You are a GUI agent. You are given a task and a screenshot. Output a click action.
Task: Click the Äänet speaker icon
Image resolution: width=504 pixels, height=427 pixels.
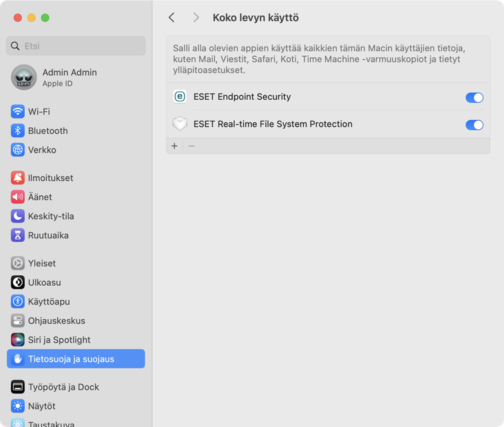[18, 197]
